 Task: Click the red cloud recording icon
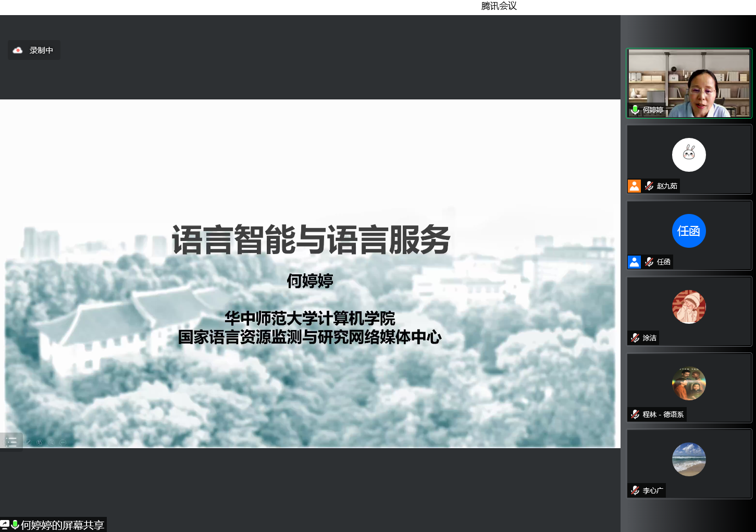click(18, 50)
